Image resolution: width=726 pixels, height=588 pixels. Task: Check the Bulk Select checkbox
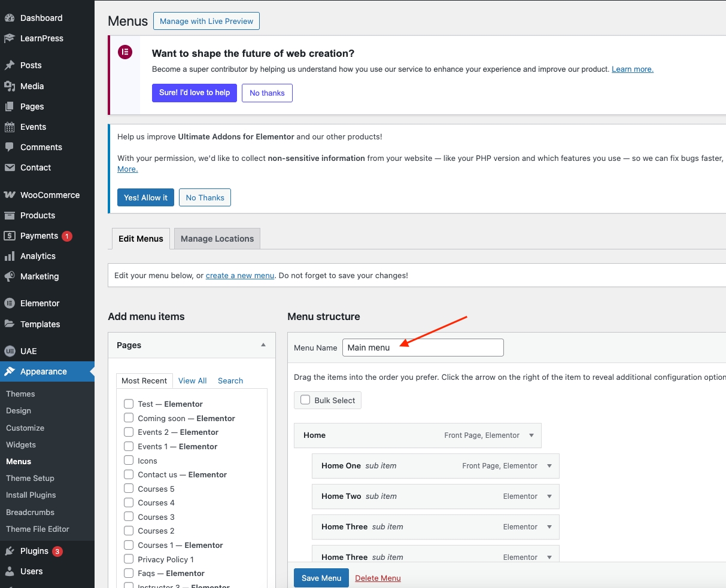pyautogui.click(x=305, y=400)
